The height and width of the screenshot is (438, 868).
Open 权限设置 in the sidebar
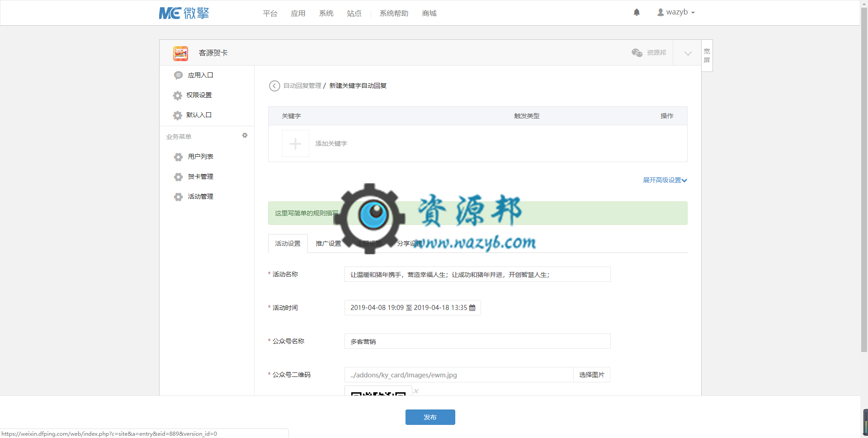pyautogui.click(x=199, y=95)
